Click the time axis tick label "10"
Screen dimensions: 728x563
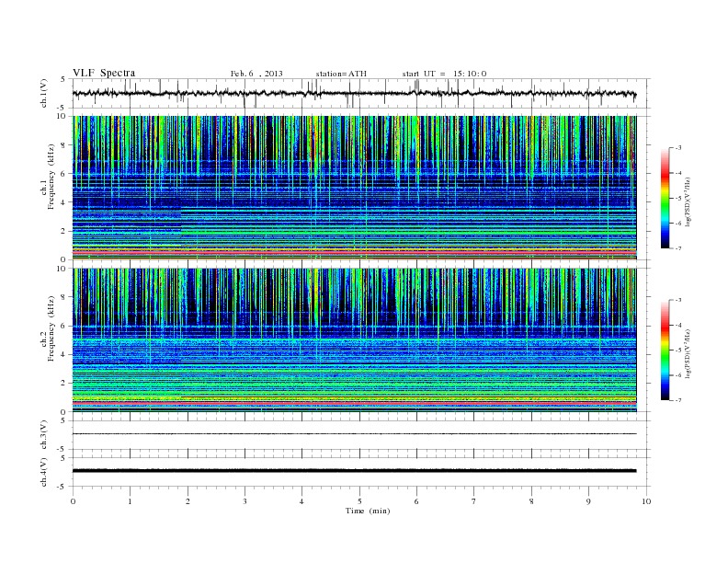point(646,501)
